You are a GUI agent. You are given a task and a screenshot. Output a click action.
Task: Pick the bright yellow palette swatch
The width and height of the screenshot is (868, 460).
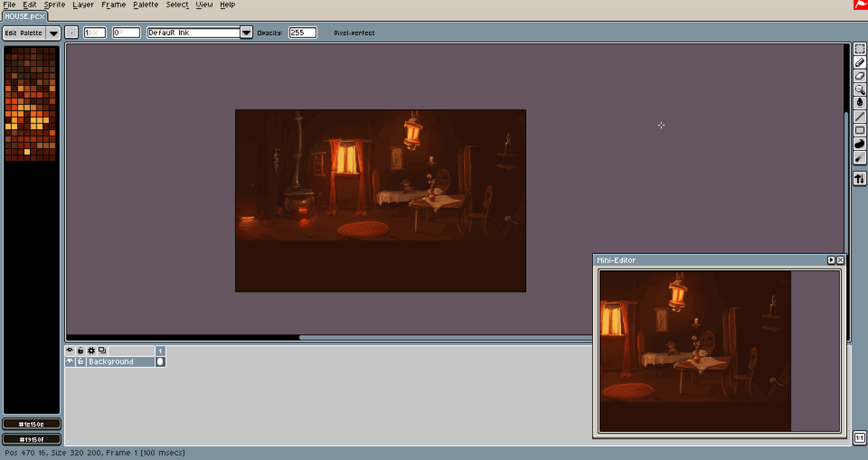pyautogui.click(x=27, y=152)
